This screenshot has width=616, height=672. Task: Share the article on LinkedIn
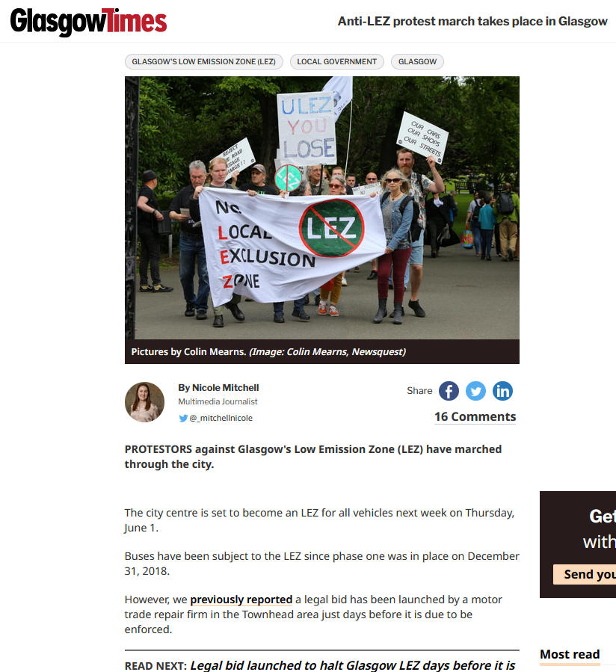coord(502,391)
